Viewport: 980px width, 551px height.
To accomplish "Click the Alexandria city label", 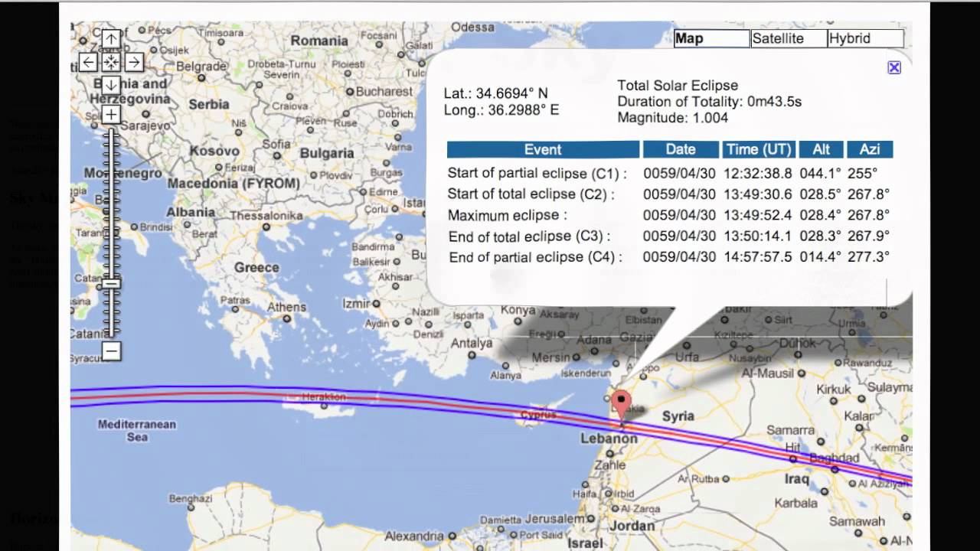I will point(414,536).
